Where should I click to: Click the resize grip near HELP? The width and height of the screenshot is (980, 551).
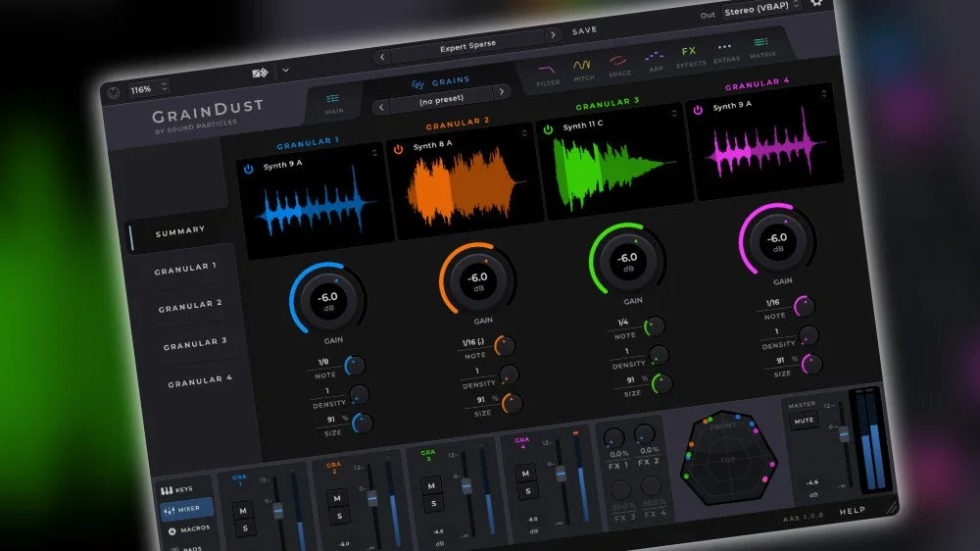click(x=891, y=507)
